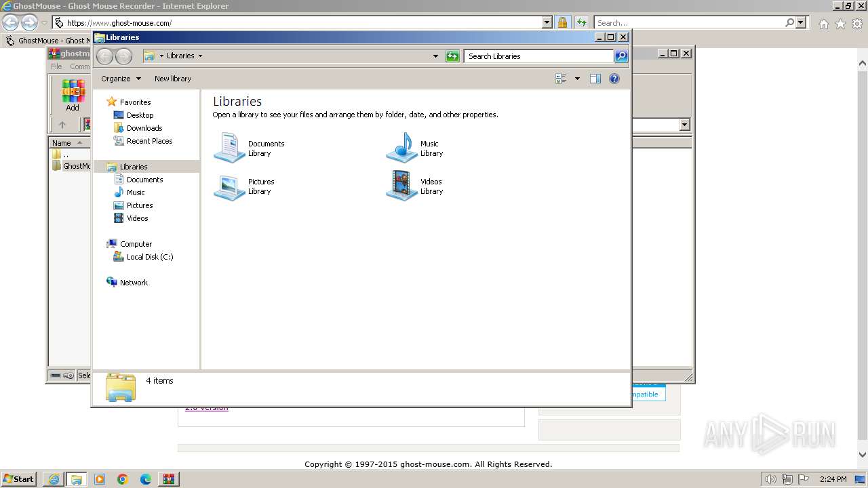Viewport: 868px width, 488px height.
Task: Select Music in navigation tree
Action: tap(136, 192)
